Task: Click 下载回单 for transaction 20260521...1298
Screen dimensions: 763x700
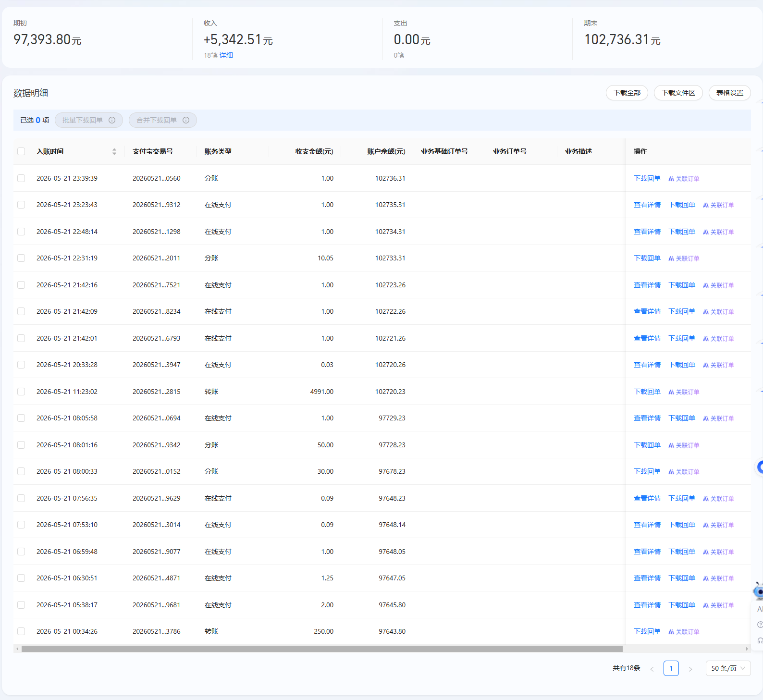Action: pyautogui.click(x=682, y=232)
